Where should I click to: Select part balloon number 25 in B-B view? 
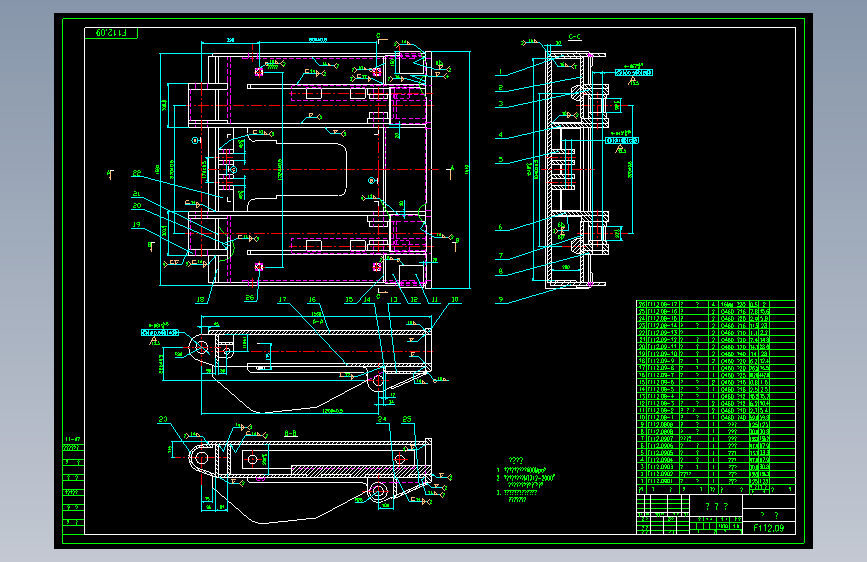407,419
